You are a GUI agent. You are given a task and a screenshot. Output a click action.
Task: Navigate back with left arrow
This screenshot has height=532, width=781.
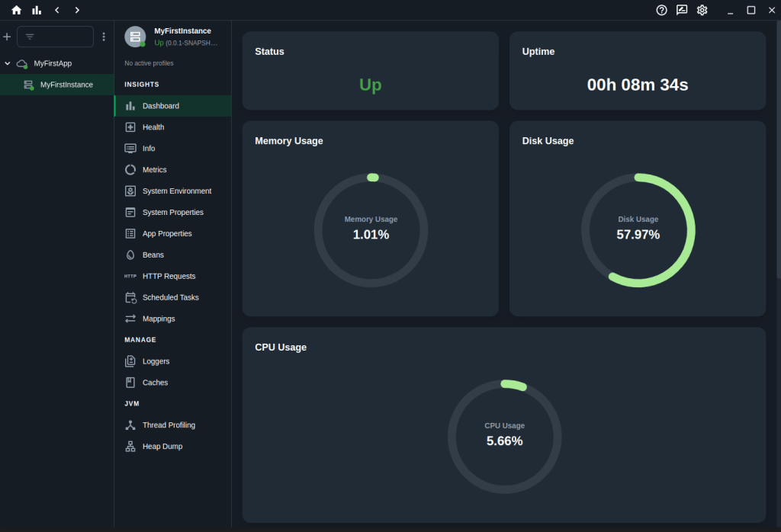pos(57,10)
